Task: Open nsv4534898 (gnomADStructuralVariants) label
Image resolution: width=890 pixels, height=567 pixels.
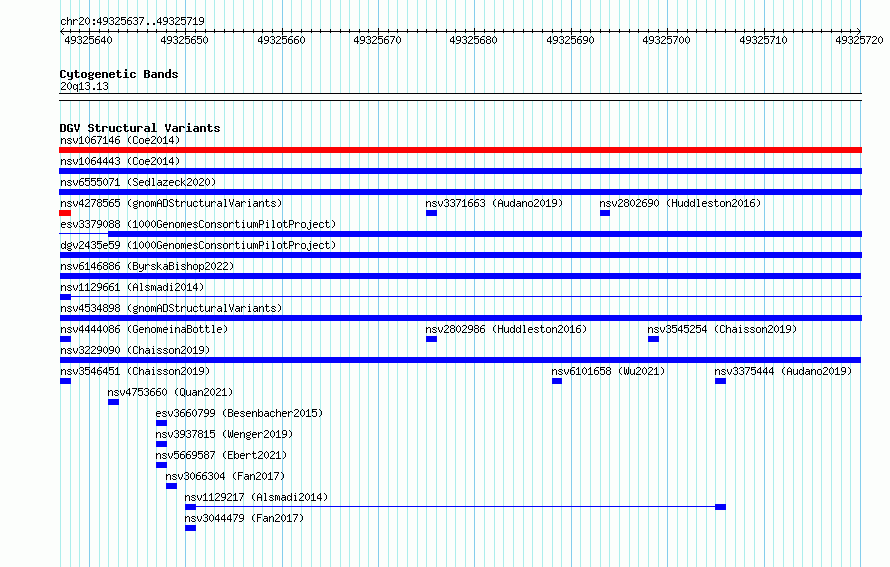Action: 171,308
